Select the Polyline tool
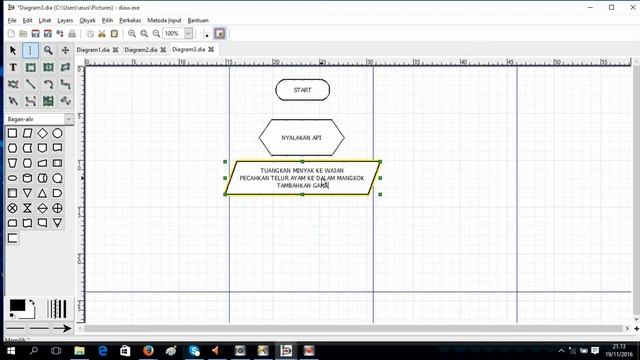640x360 pixels. tap(13, 101)
